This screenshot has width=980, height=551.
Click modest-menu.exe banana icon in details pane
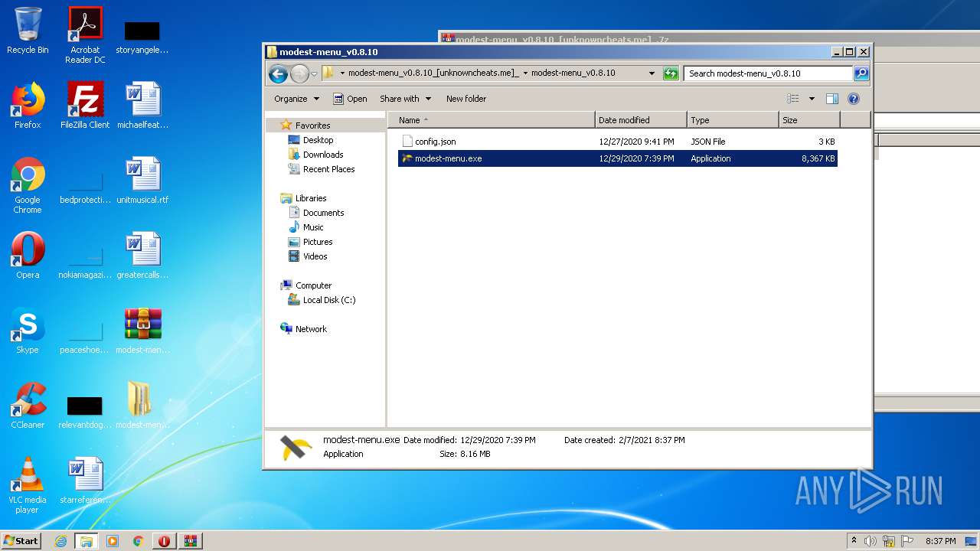coord(296,447)
